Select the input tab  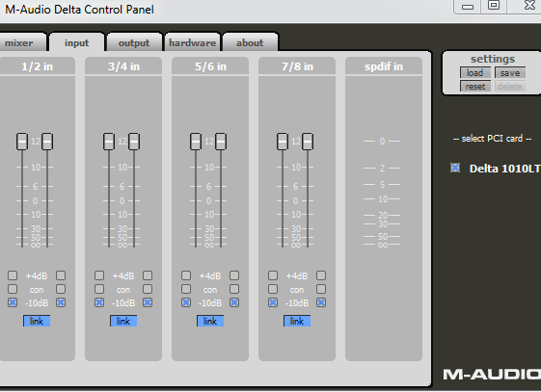click(76, 42)
